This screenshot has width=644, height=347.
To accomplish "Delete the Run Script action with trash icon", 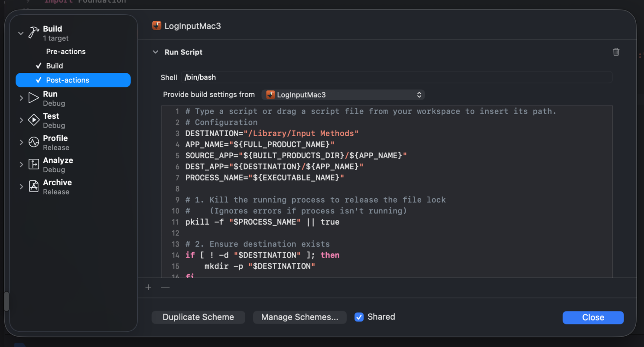I will pyautogui.click(x=616, y=52).
